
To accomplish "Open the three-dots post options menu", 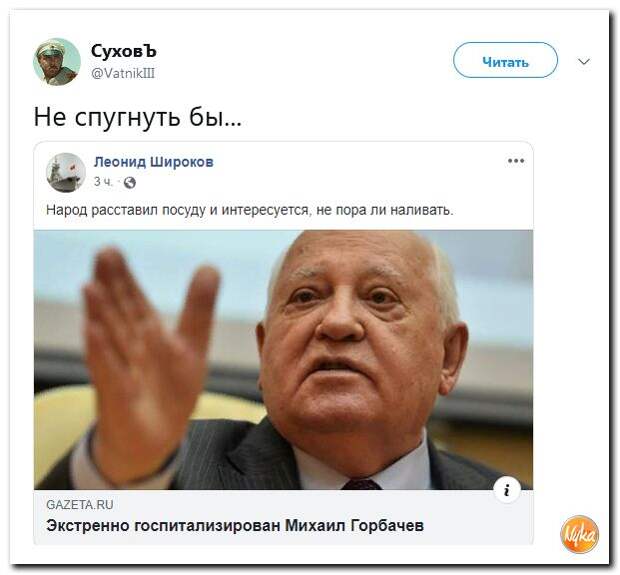I will [x=516, y=161].
